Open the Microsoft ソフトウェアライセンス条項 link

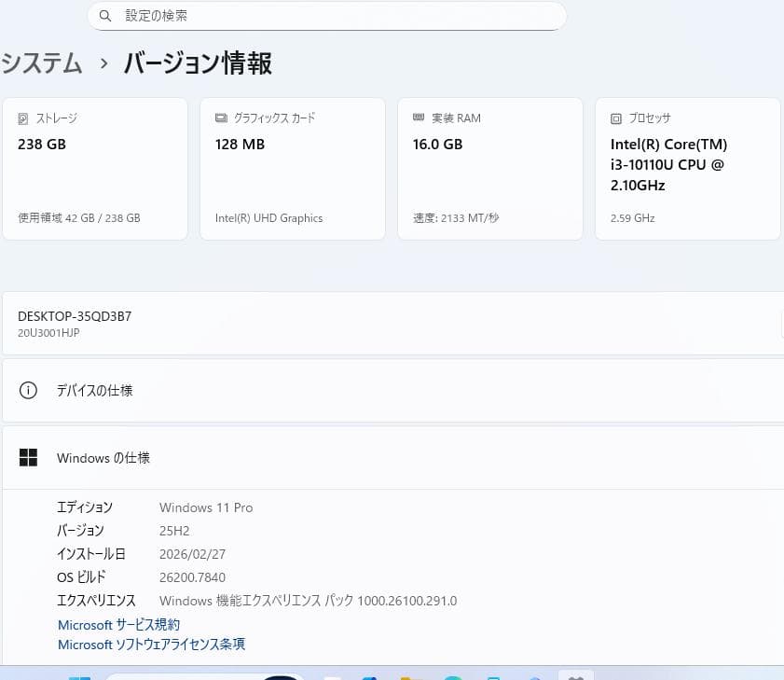tap(152, 645)
